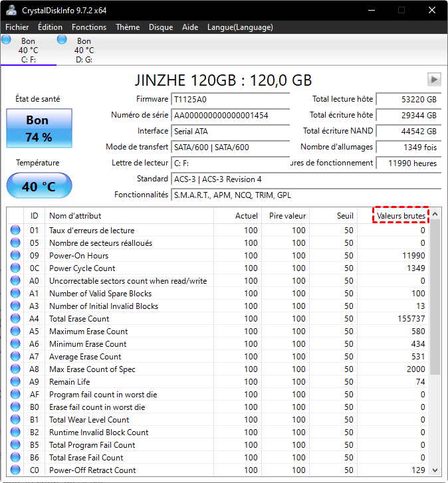Click status circle for Total Erase Count

(x=15, y=318)
